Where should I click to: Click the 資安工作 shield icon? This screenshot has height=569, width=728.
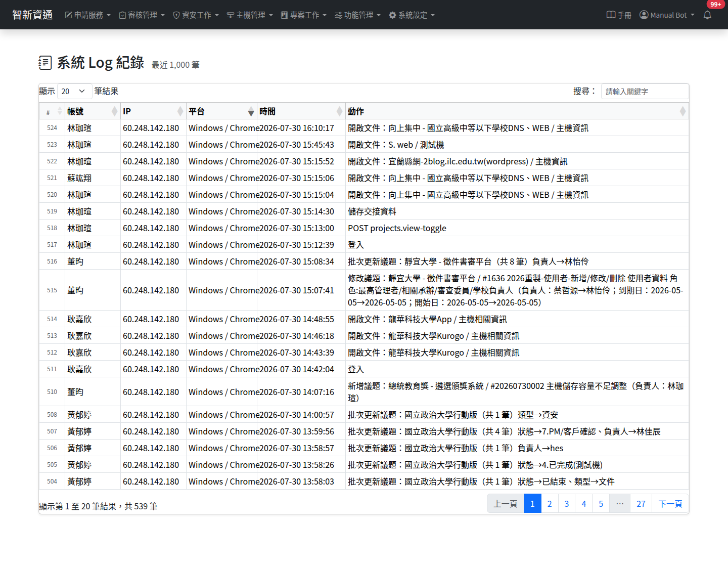[176, 15]
